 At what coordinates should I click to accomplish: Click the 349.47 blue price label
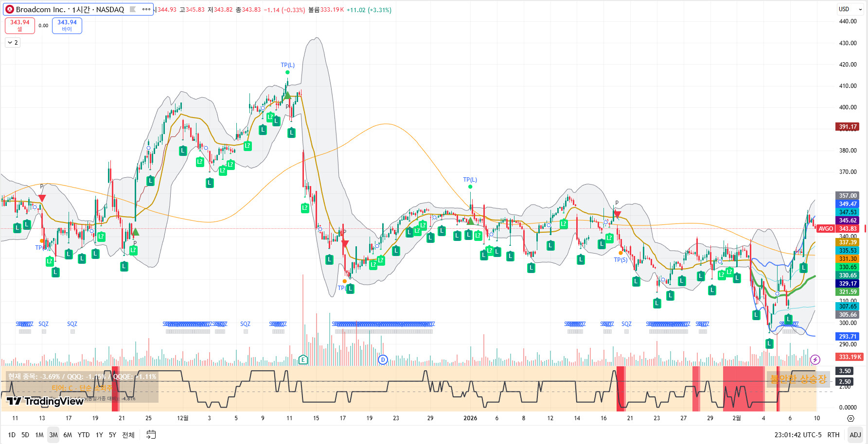(x=848, y=204)
